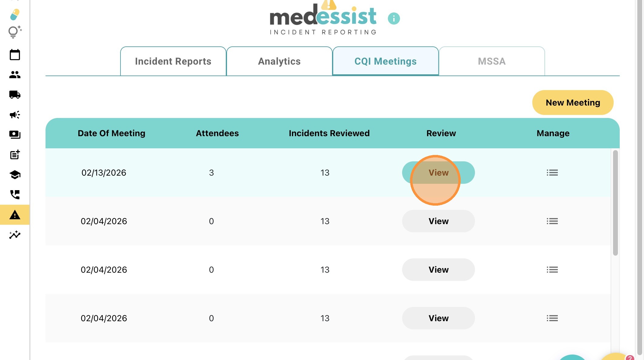This screenshot has height=360, width=644.
Task: Expand manage list for first 02/04/2026 meeting
Action: [x=552, y=221]
